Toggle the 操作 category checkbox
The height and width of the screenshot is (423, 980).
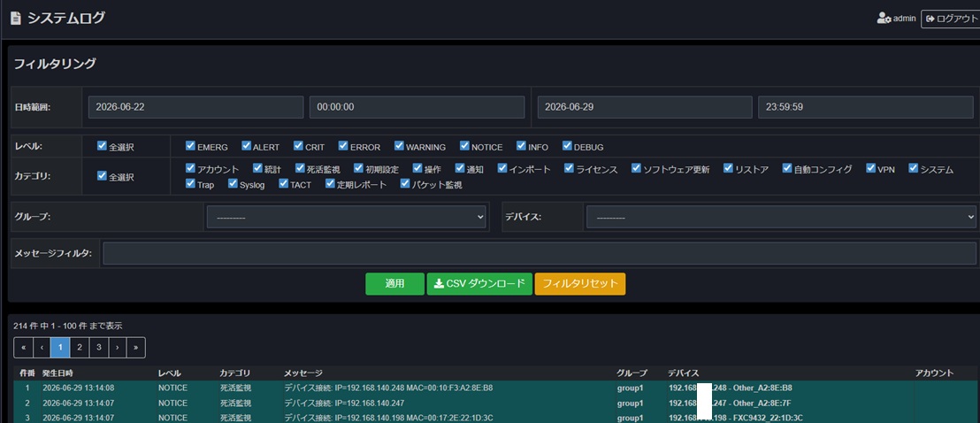tap(417, 168)
